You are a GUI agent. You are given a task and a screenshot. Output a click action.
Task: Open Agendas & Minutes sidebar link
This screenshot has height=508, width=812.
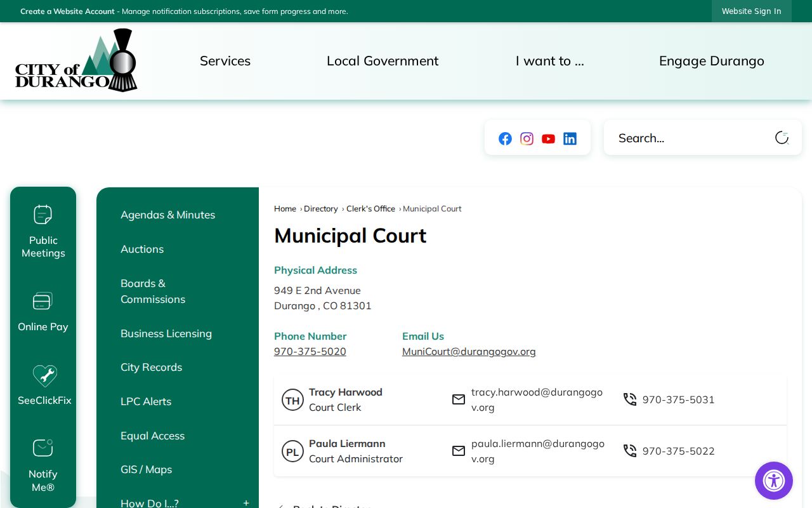(x=167, y=215)
